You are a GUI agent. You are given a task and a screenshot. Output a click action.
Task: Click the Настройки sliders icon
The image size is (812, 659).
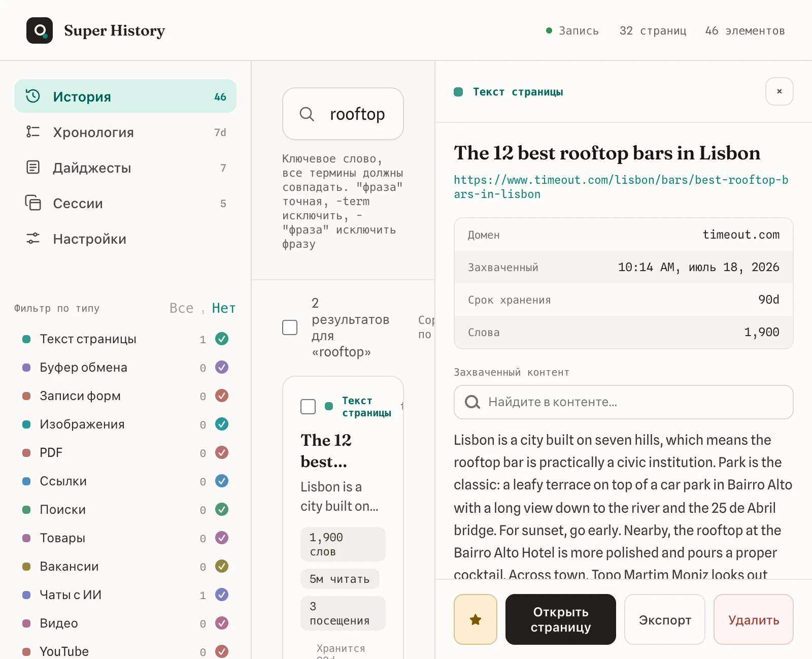(33, 238)
